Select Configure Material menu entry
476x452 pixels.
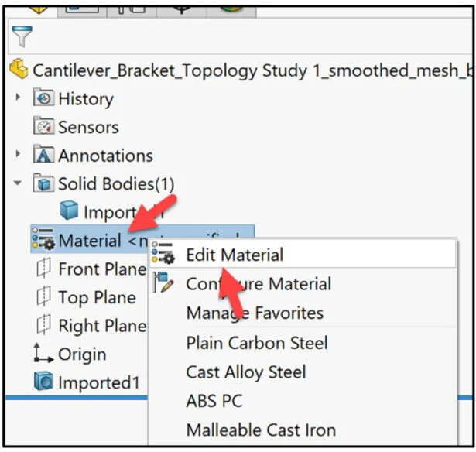[259, 284]
